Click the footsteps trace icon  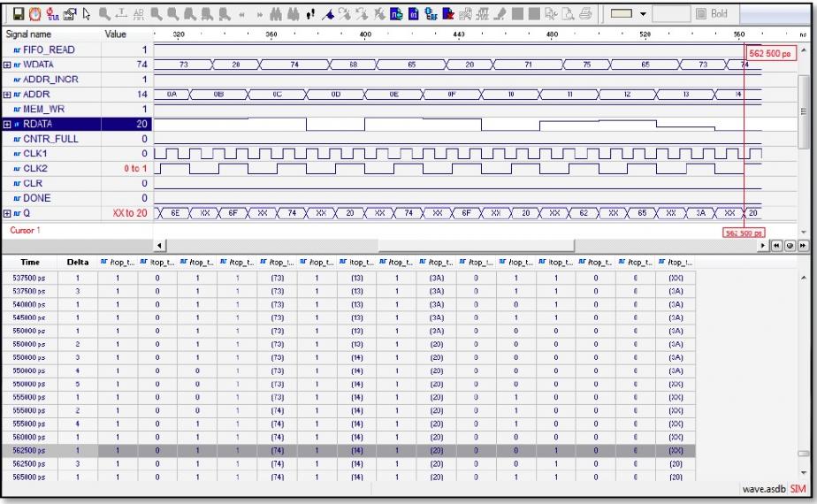click(310, 14)
